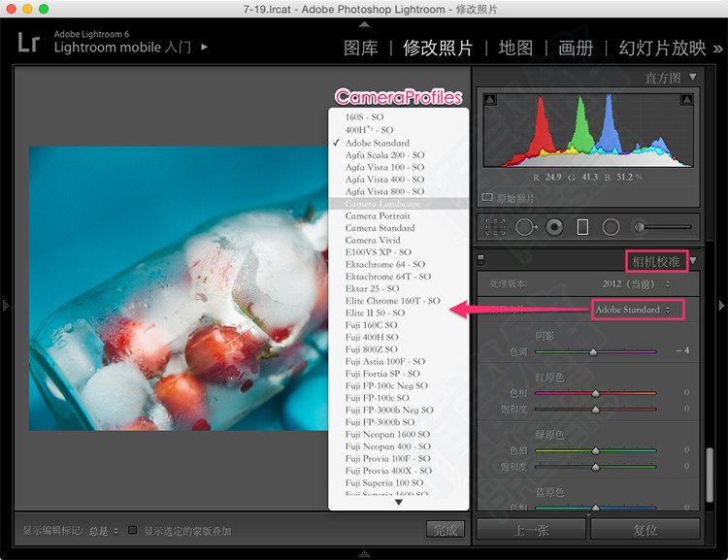The width and height of the screenshot is (728, 560).
Task: Choose Camera Portrait profile
Action: click(x=398, y=215)
